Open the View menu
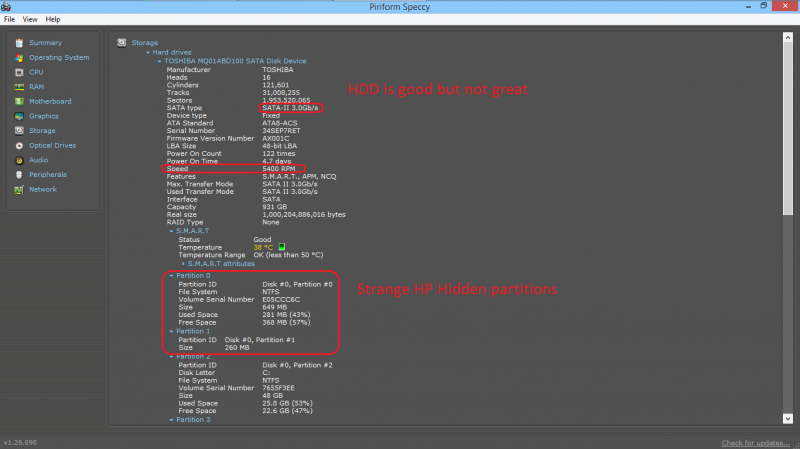The width and height of the screenshot is (800, 449). pos(30,19)
